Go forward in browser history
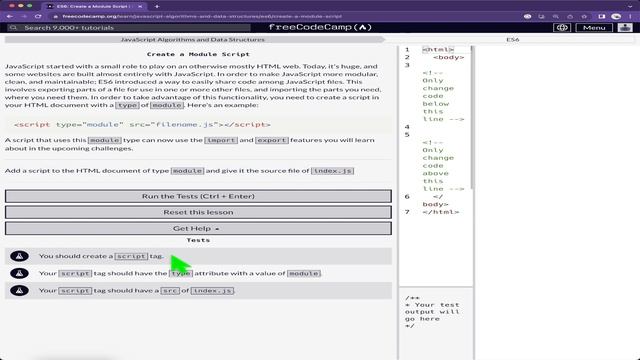This screenshot has width=640, height=360. click(24, 16)
